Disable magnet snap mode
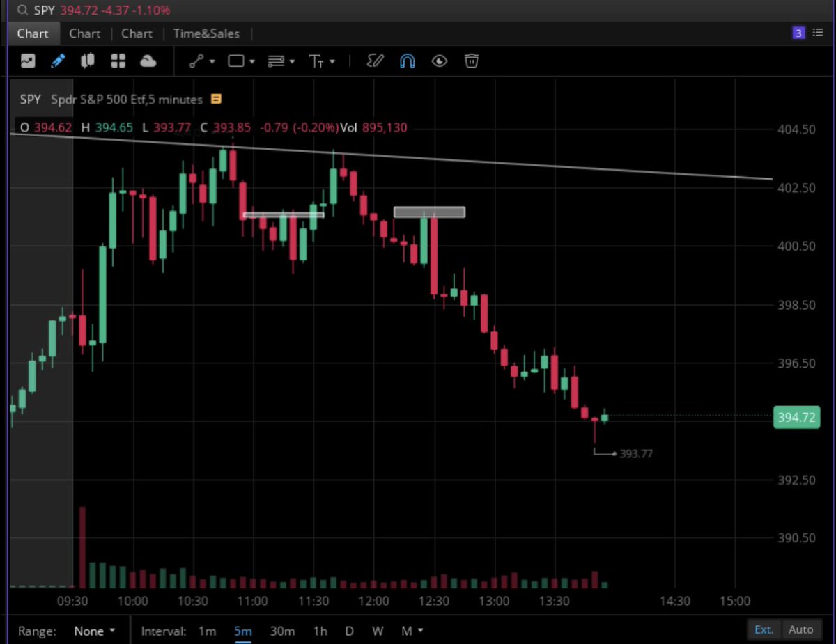This screenshot has width=836, height=644. pyautogui.click(x=407, y=61)
